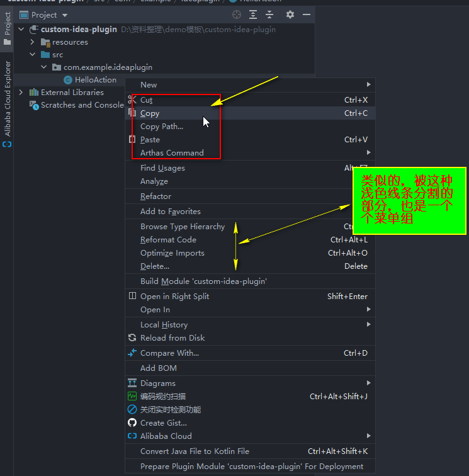This screenshot has height=476, width=469.
Task: Click the Paste clipboard icon
Action: (x=132, y=139)
